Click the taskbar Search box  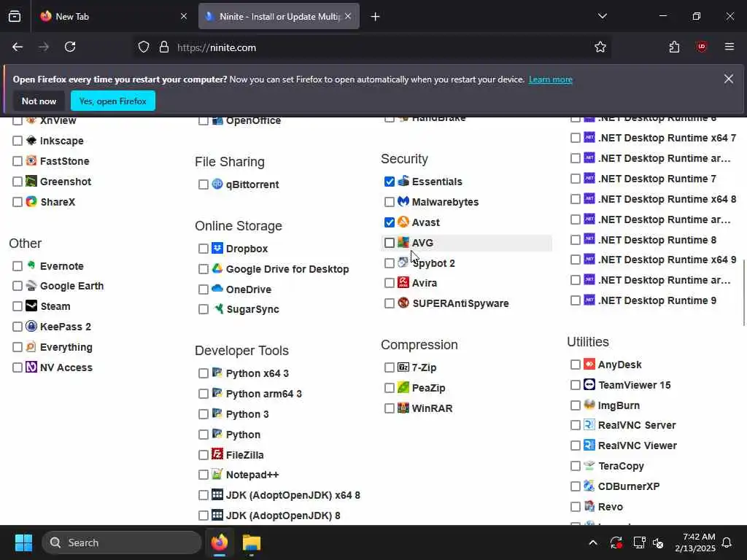[x=122, y=542]
